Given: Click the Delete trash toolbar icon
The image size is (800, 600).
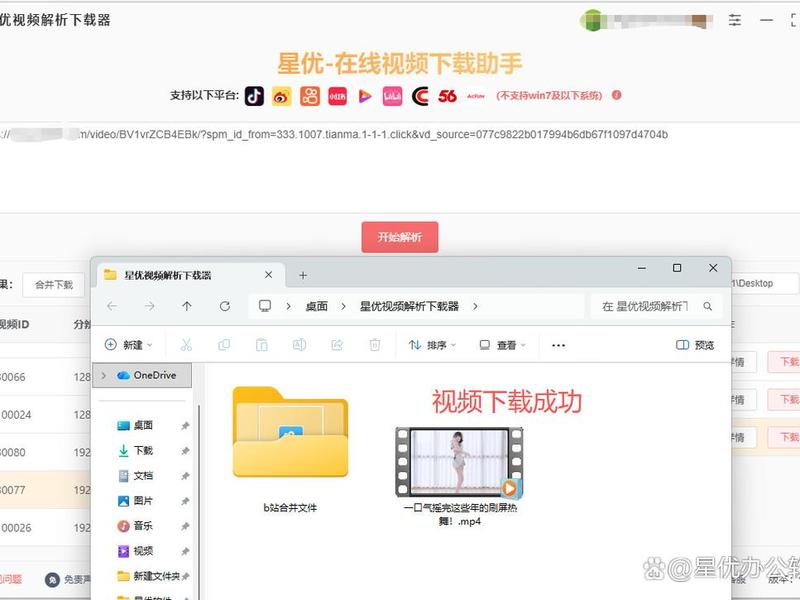Looking at the screenshot, I should point(374,345).
